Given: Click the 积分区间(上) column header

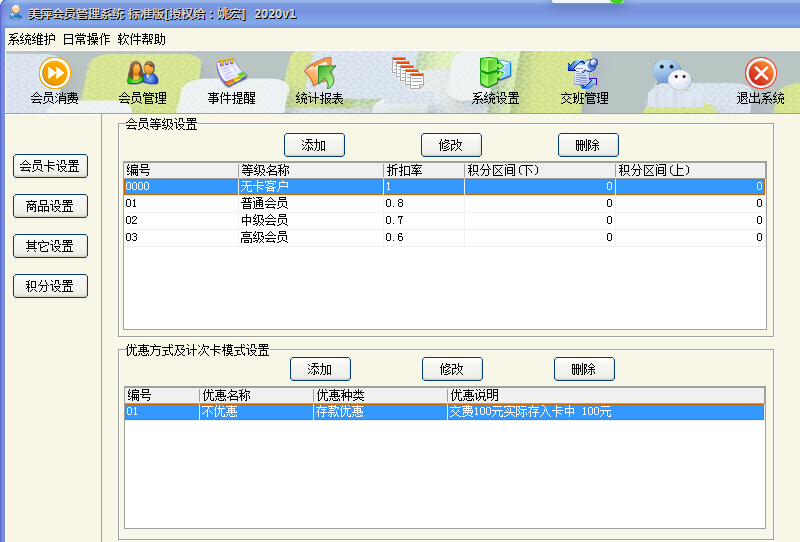Looking at the screenshot, I should point(691,170).
